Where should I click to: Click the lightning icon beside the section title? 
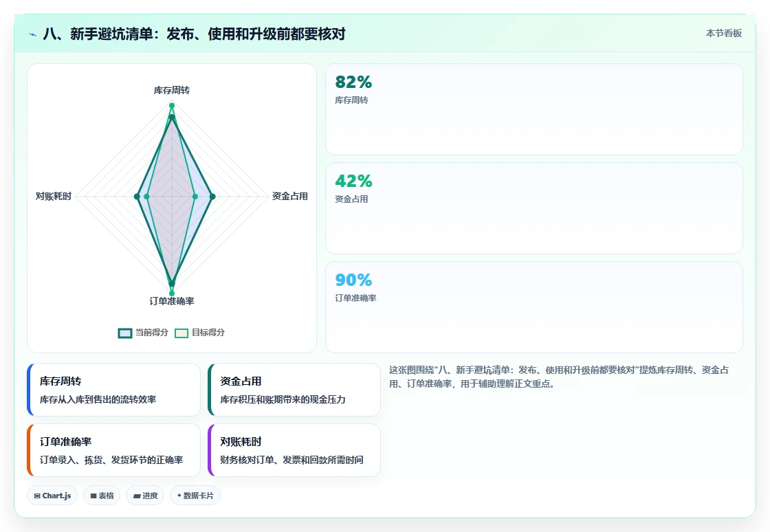33,34
